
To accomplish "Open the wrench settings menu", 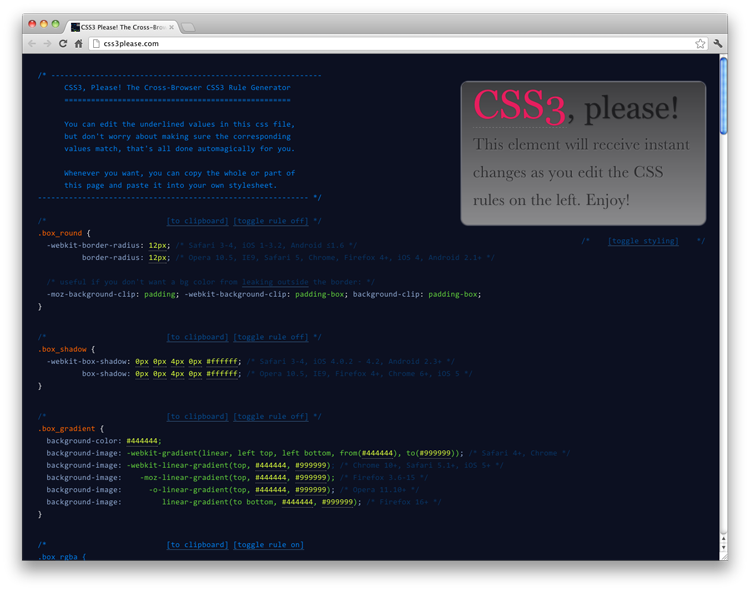I will (717, 44).
